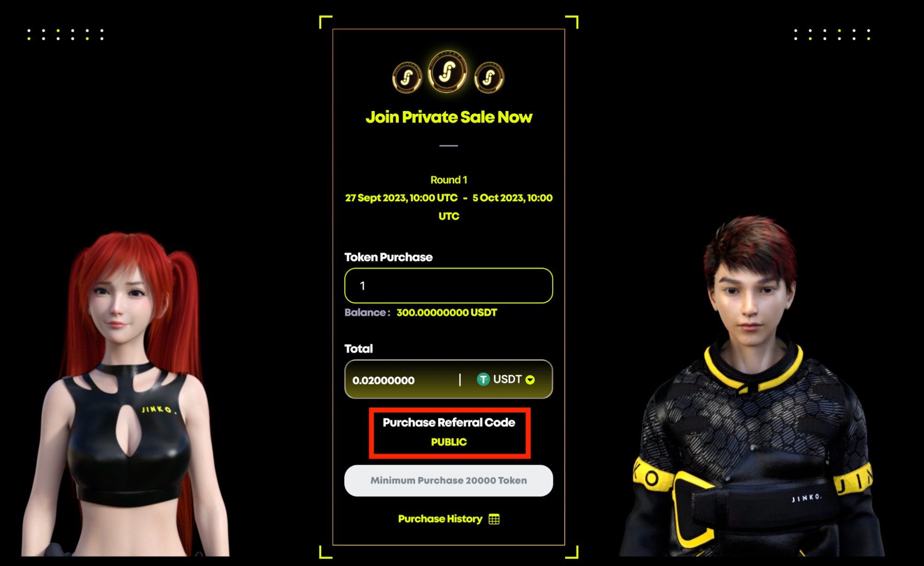Select Round 1 sale tab
The width and height of the screenshot is (924, 566).
[448, 178]
